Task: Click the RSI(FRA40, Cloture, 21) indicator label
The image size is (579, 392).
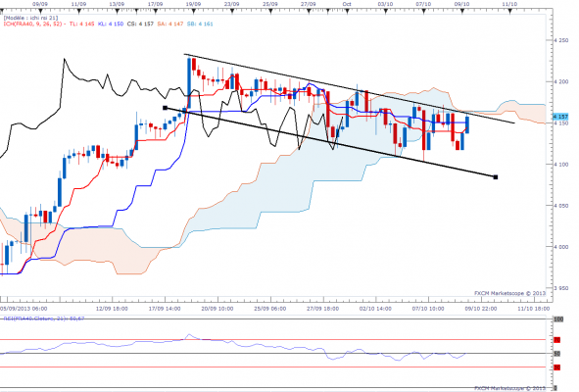Action: (43, 318)
